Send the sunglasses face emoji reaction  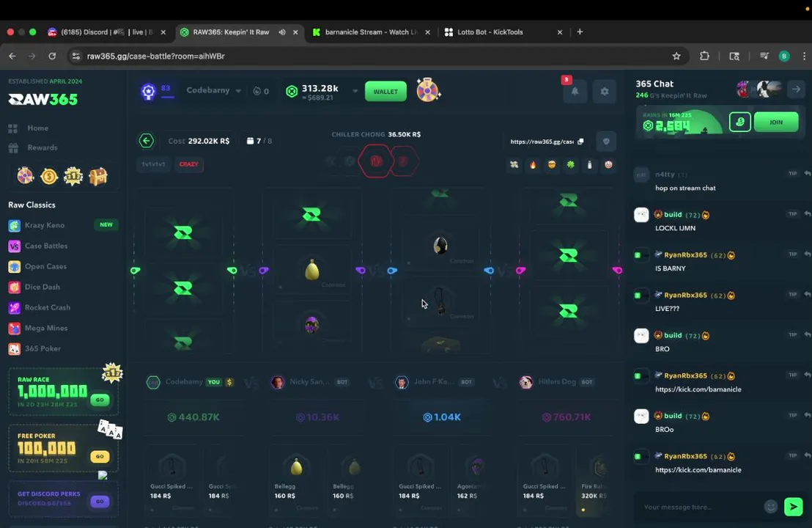[x=552, y=165]
